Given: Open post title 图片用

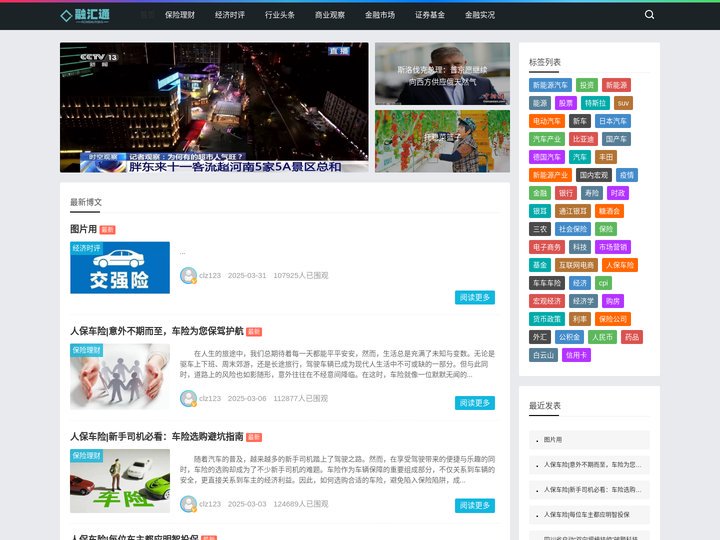Looking at the screenshot, I should point(84,229).
